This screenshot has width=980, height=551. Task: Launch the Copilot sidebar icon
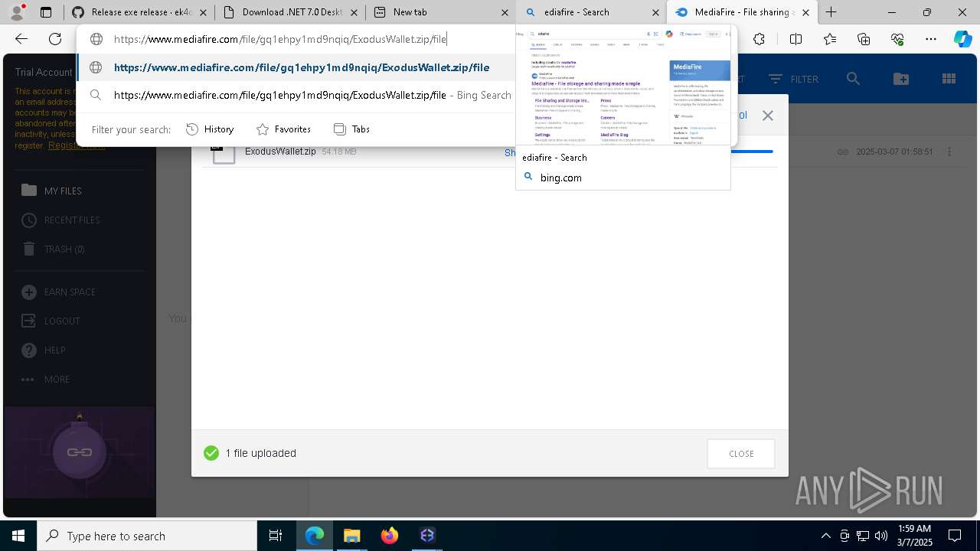point(962,39)
